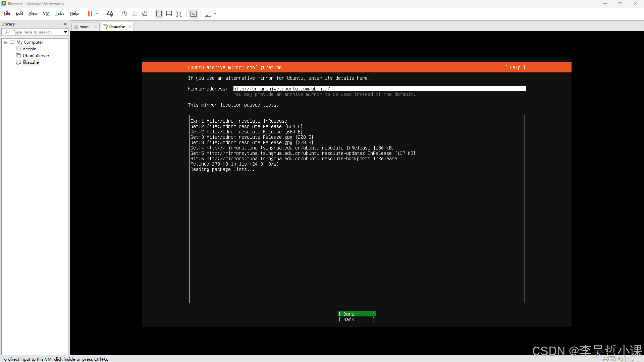This screenshot has width=644, height=362.
Task: Click the network adapter status icon
Action: pyautogui.click(x=620, y=359)
